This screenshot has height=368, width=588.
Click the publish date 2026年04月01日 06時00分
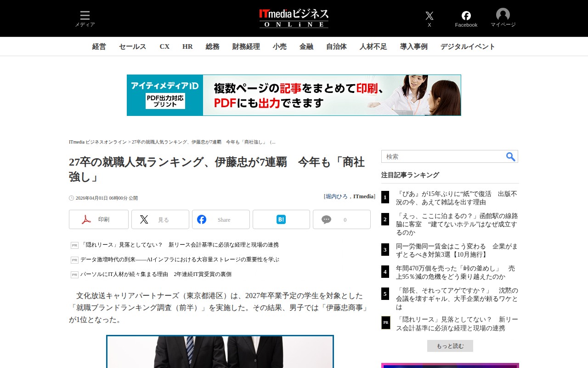click(x=107, y=198)
